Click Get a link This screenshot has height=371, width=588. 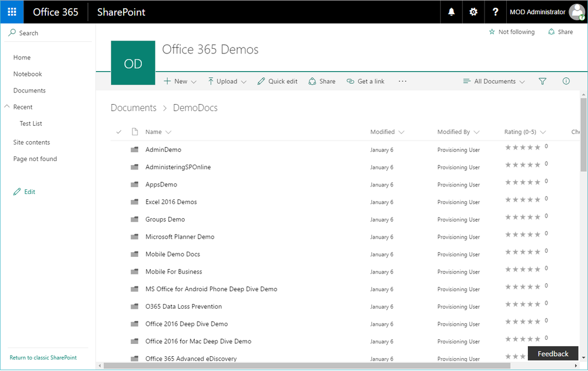[x=366, y=81]
